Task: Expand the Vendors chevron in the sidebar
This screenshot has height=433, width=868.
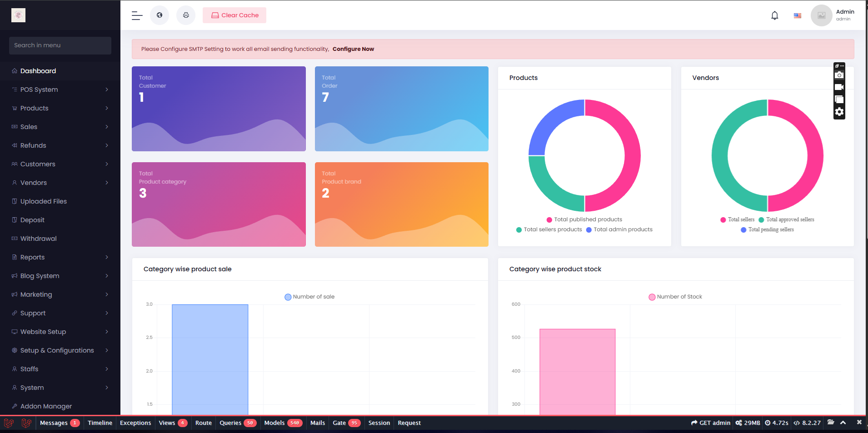Action: [x=107, y=183]
